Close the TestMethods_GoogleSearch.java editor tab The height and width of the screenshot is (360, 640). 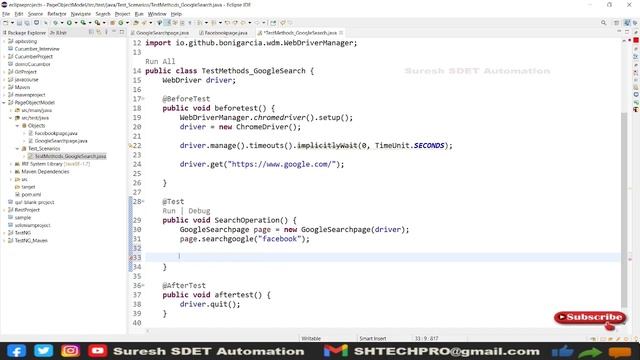(341, 33)
